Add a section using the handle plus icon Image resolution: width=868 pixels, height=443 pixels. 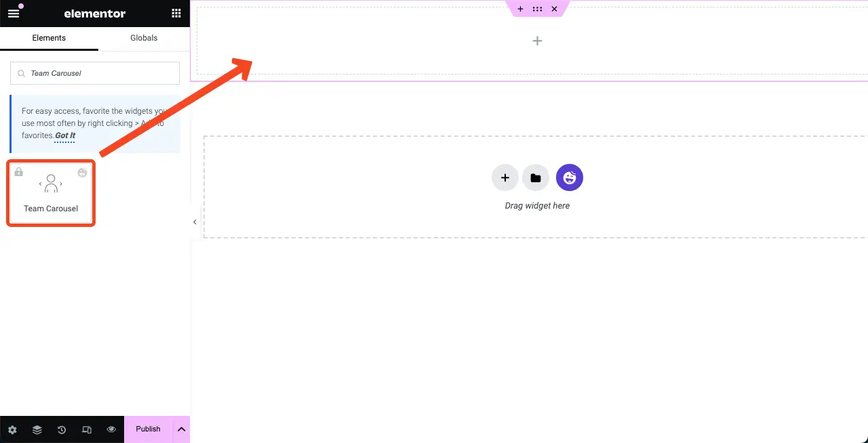520,9
